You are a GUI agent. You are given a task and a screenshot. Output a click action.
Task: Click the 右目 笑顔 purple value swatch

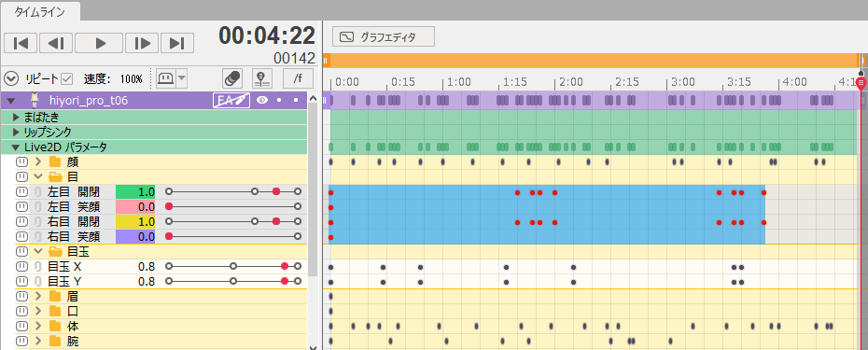135,236
